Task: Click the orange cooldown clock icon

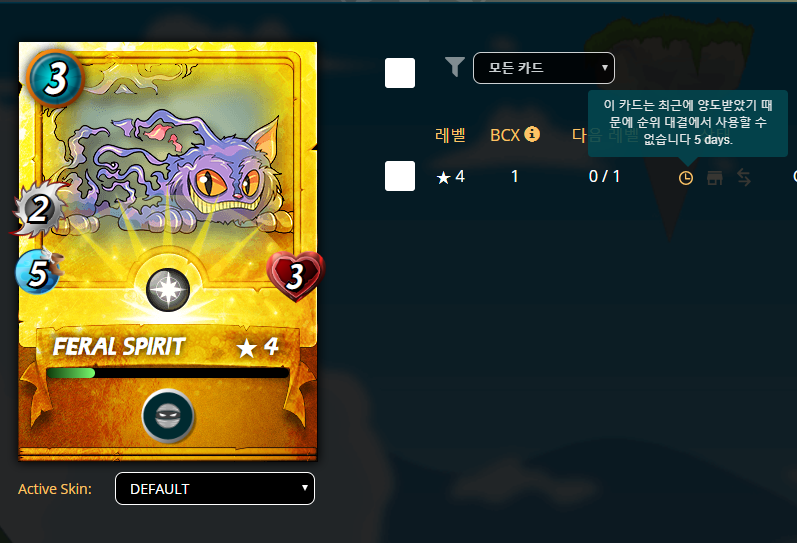Action: [686, 178]
